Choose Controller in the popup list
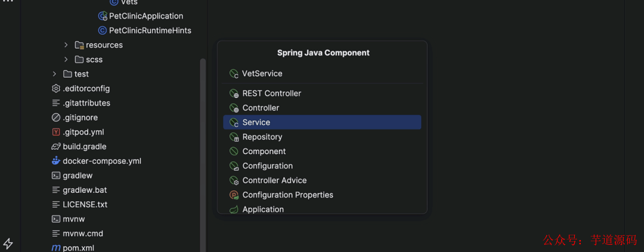644x252 pixels. pyautogui.click(x=261, y=108)
